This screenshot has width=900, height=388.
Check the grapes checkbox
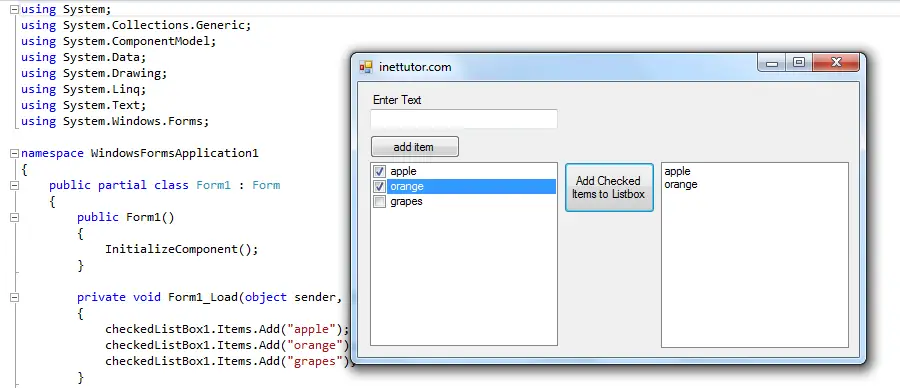click(379, 201)
